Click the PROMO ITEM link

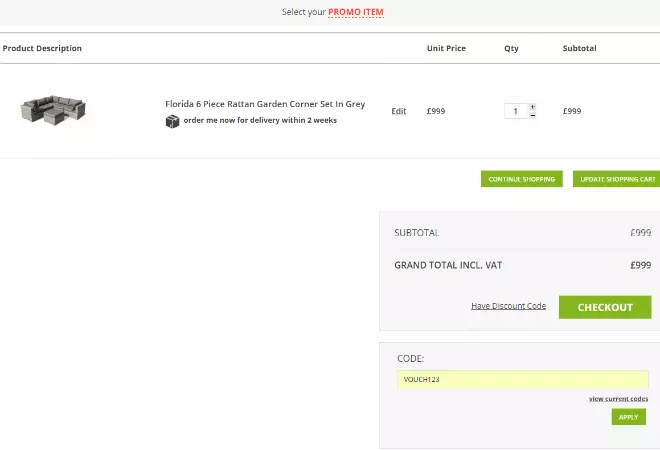coord(356,12)
